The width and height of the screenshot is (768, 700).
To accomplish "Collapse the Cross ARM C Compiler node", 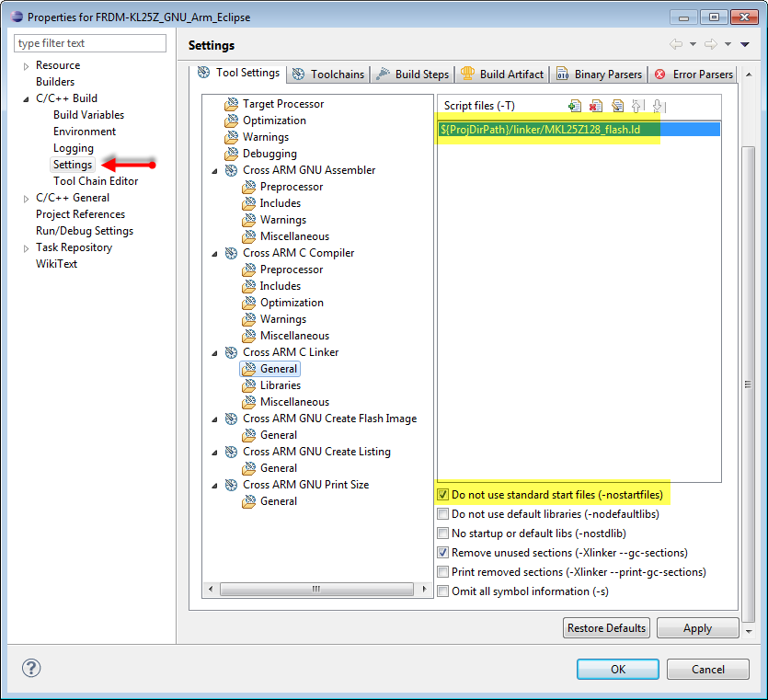I will pyautogui.click(x=215, y=253).
